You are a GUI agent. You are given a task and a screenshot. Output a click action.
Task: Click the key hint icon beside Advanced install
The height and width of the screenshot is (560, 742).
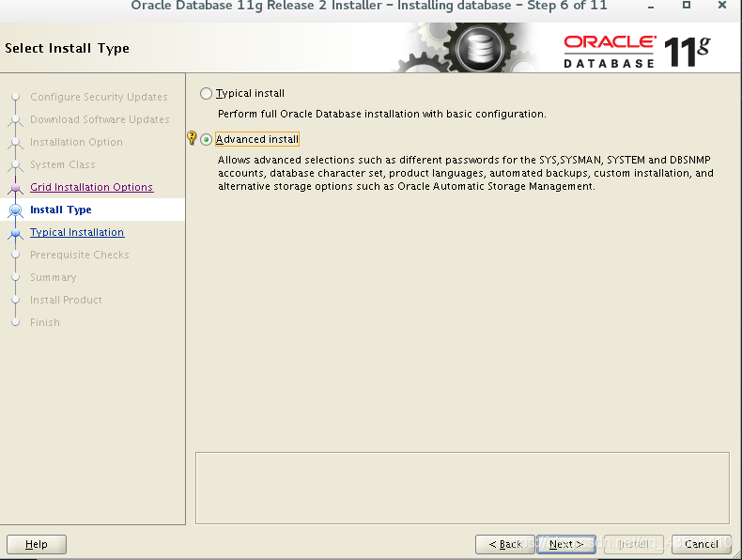pos(192,138)
